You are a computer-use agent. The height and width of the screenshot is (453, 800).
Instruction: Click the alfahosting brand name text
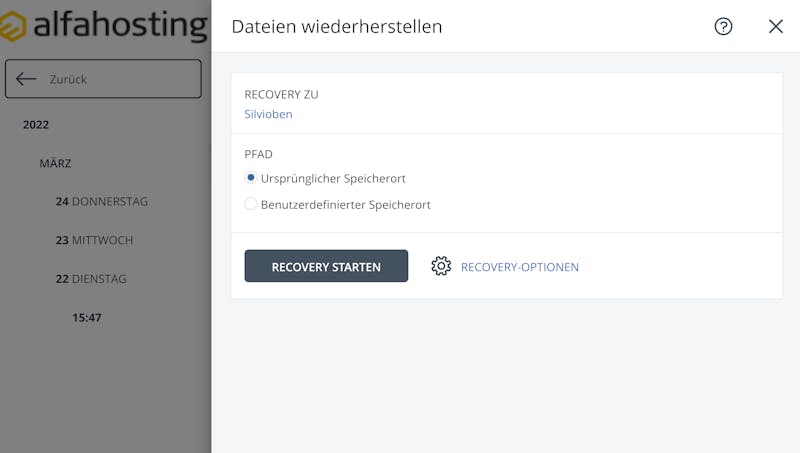coord(120,26)
